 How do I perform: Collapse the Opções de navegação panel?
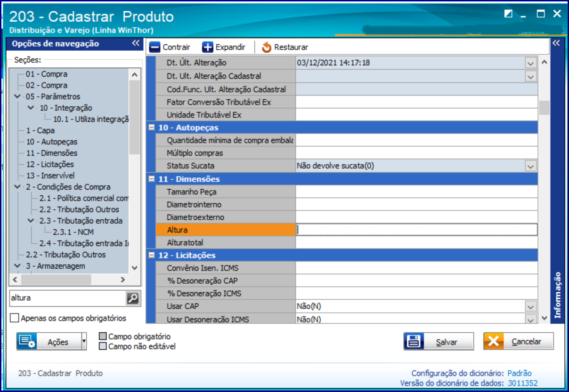(x=136, y=43)
